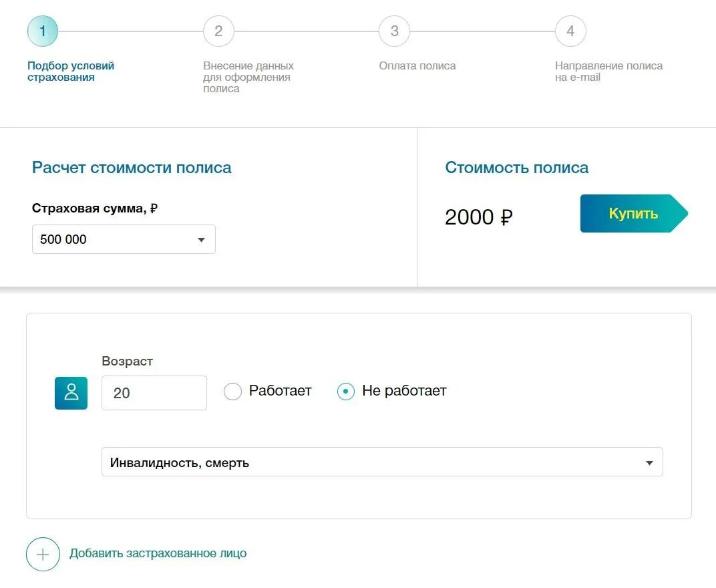Viewport: 716px width, 588px height.
Task: Click "Добавить застрахованное лицо" link
Action: [x=158, y=554]
